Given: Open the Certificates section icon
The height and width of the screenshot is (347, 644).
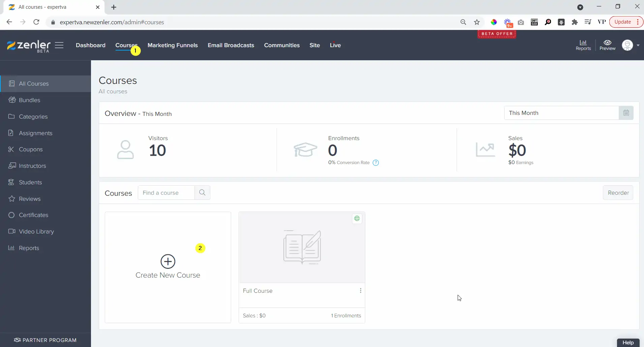Looking at the screenshot, I should 11,215.
